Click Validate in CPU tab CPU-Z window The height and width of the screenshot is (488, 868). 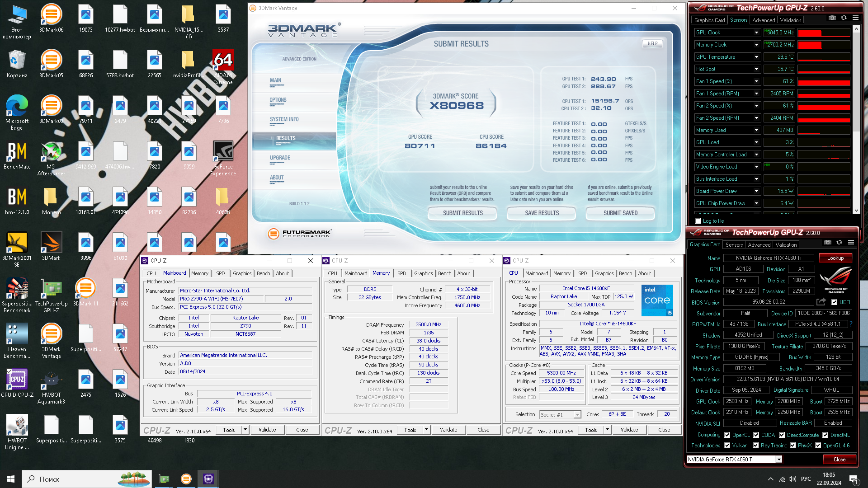click(629, 430)
